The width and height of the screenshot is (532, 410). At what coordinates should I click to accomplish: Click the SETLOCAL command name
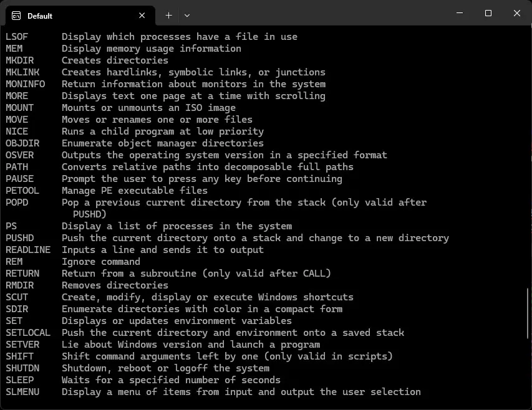click(27, 332)
